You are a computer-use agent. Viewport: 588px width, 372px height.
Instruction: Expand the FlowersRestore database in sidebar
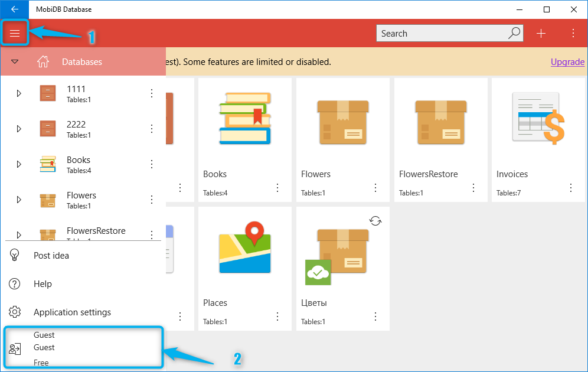pyautogui.click(x=19, y=235)
